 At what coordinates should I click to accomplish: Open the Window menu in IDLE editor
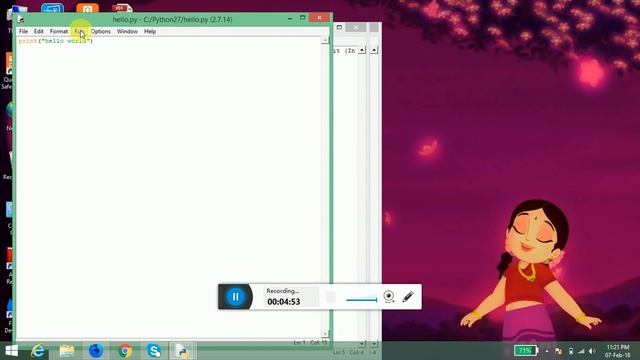tap(127, 31)
